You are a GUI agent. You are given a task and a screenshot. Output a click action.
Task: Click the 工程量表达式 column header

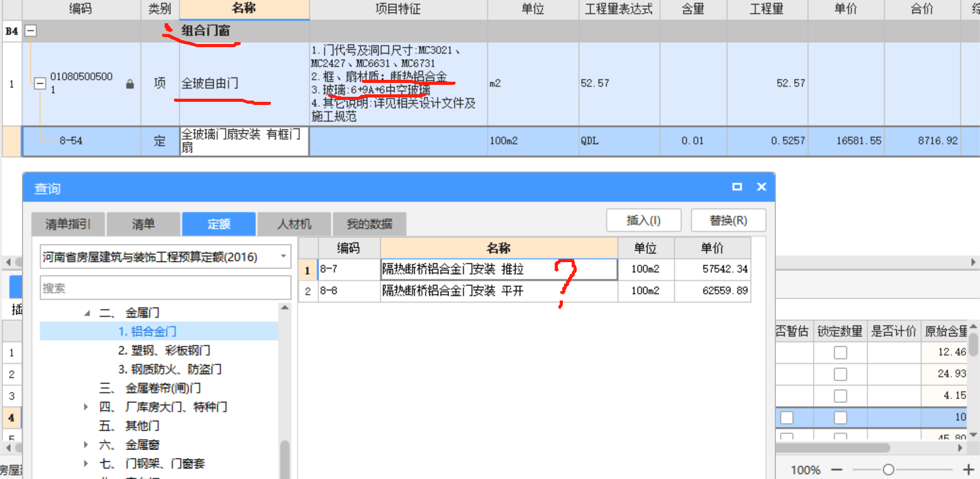coord(619,9)
